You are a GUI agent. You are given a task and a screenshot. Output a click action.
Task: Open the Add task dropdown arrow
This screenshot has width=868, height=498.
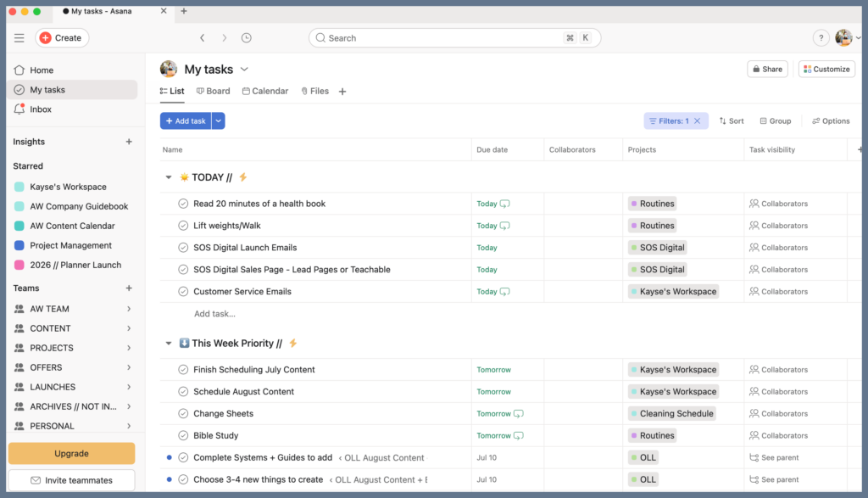coord(218,120)
